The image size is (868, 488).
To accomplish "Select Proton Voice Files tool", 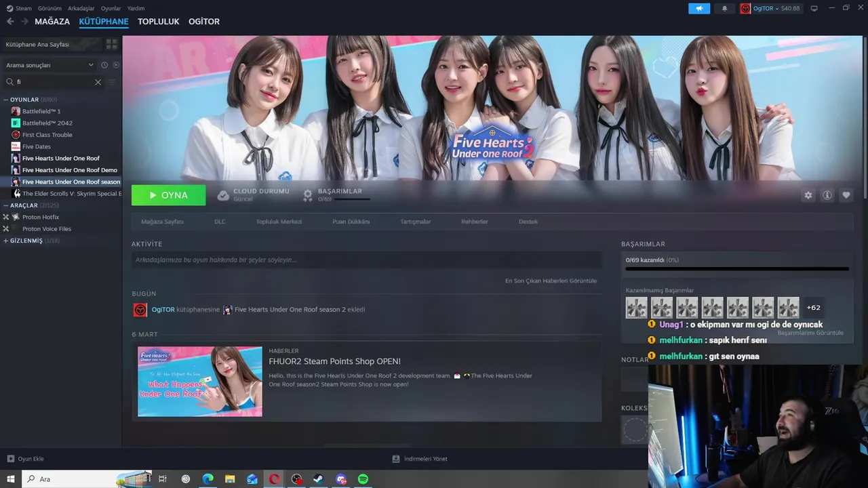I will (46, 229).
